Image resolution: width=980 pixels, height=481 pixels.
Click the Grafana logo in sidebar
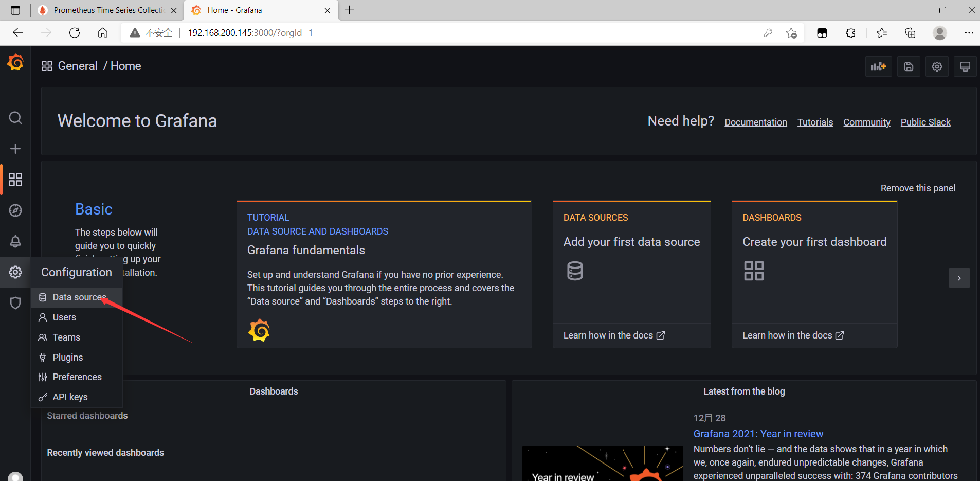(15, 62)
